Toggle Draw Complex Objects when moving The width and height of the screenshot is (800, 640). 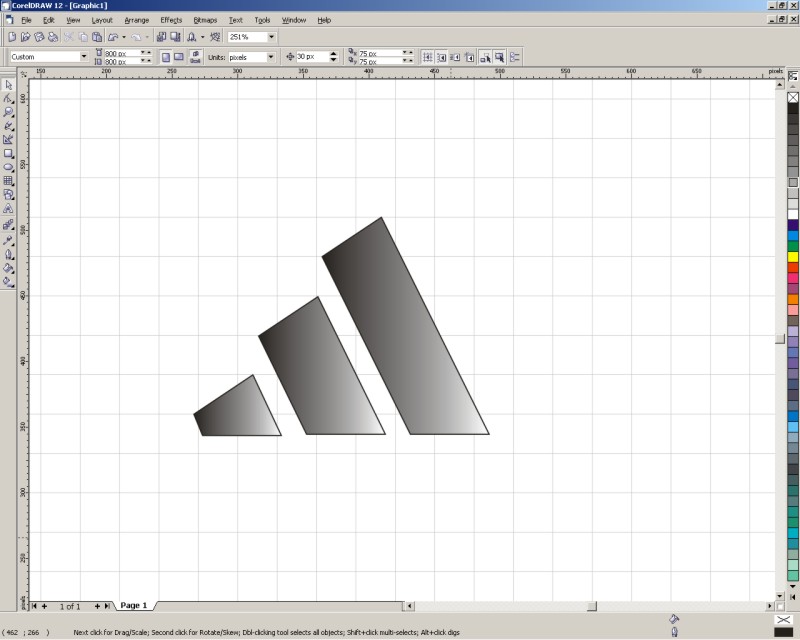pos(485,57)
